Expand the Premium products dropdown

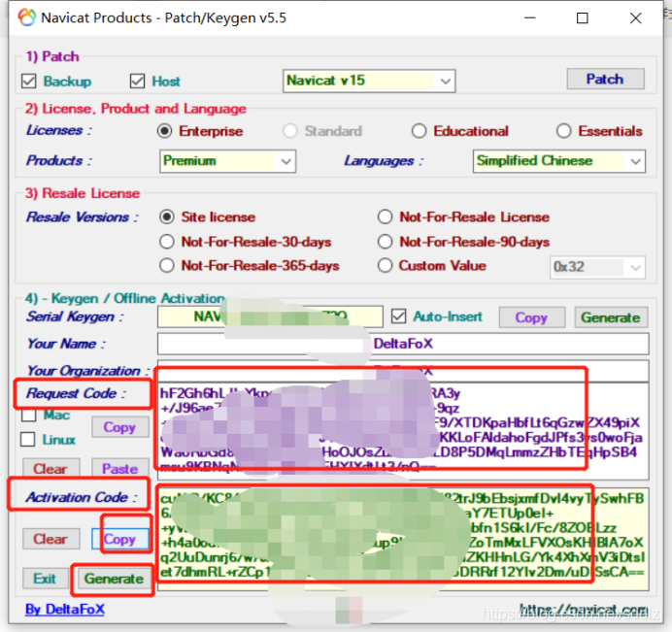click(x=227, y=161)
